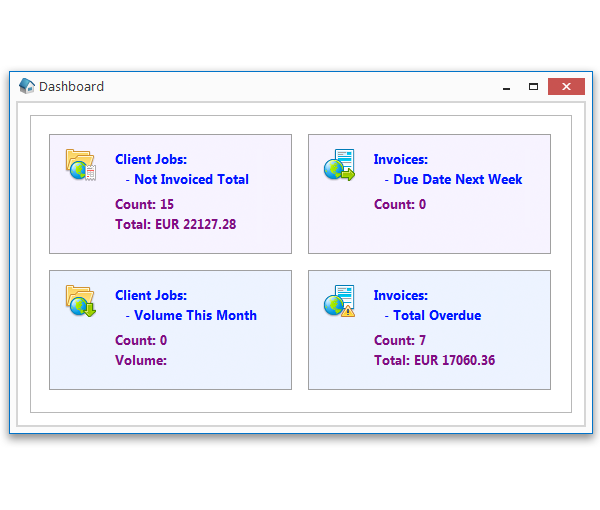The height and width of the screenshot is (510, 600).
Task: Click the Invoices Total Overdue warning icon
Action: pos(339,301)
